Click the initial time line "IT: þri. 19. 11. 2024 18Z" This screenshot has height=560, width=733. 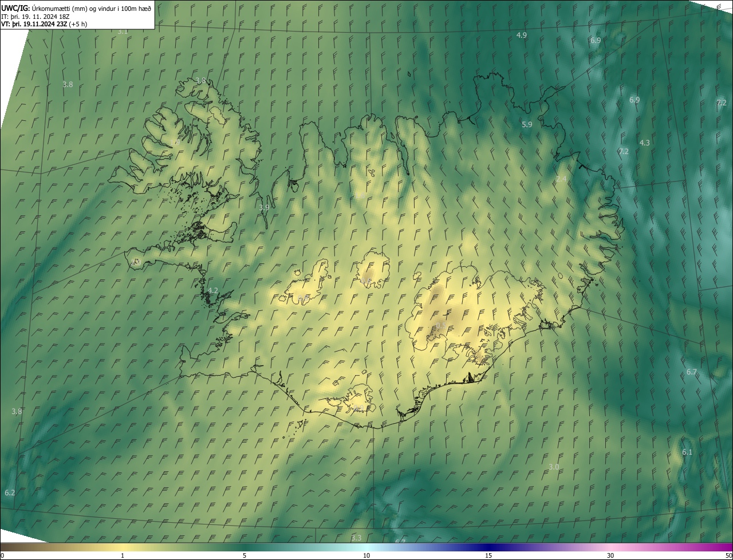(x=36, y=16)
